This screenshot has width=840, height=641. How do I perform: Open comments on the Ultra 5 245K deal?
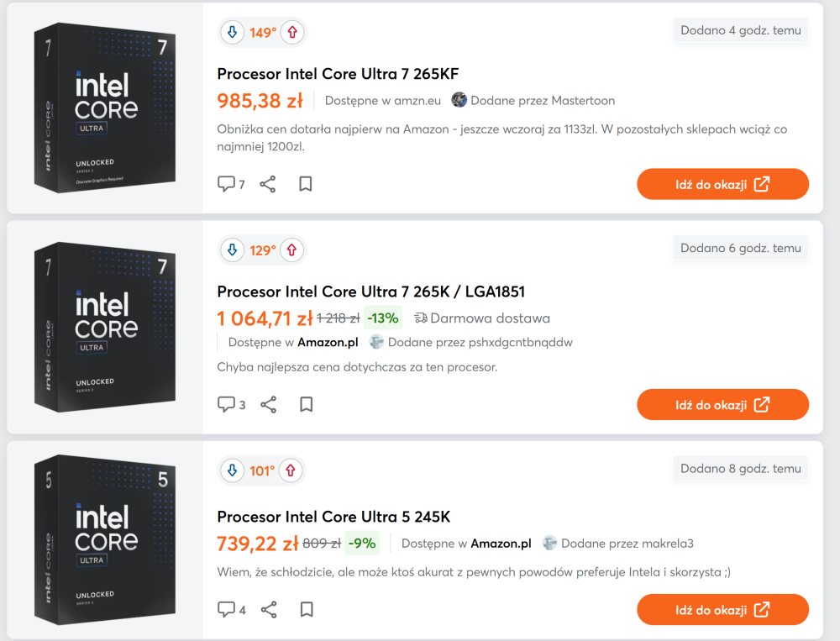tap(231, 610)
